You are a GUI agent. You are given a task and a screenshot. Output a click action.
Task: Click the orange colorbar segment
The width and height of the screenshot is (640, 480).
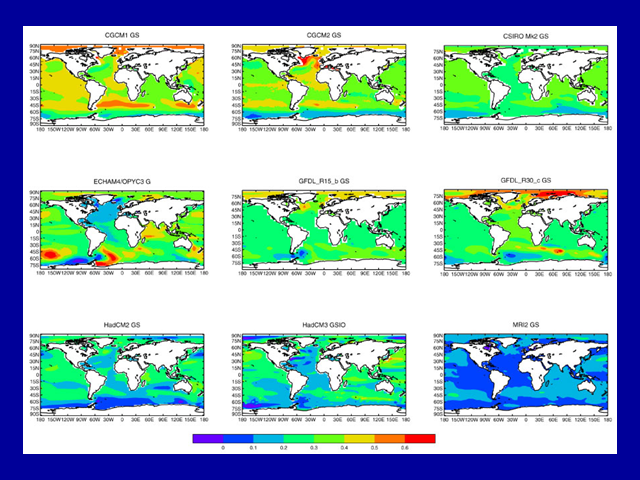(388, 438)
